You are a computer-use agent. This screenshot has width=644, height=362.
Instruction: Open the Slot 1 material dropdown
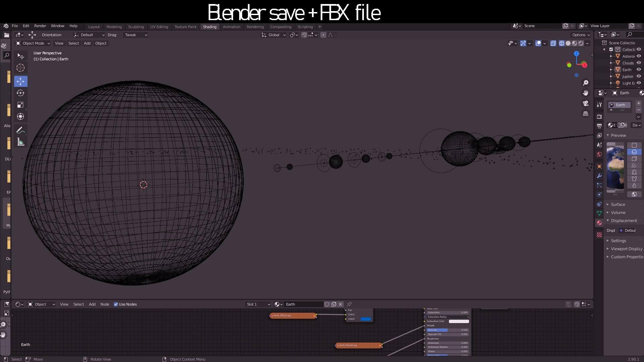coord(258,304)
